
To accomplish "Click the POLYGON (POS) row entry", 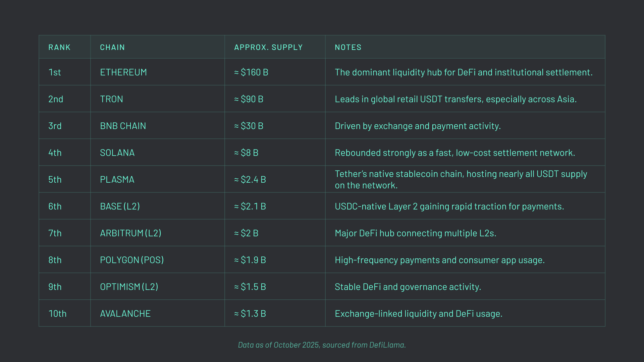I will 132,260.
